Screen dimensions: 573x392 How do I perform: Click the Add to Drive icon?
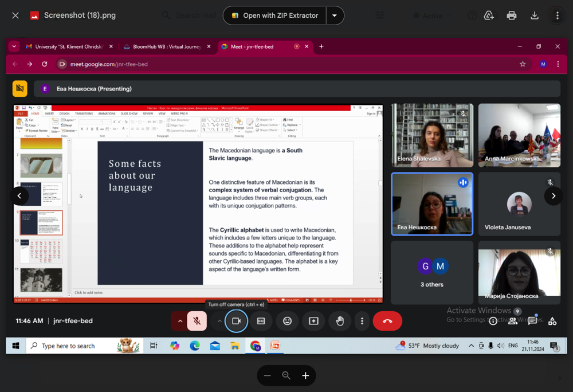tap(489, 15)
